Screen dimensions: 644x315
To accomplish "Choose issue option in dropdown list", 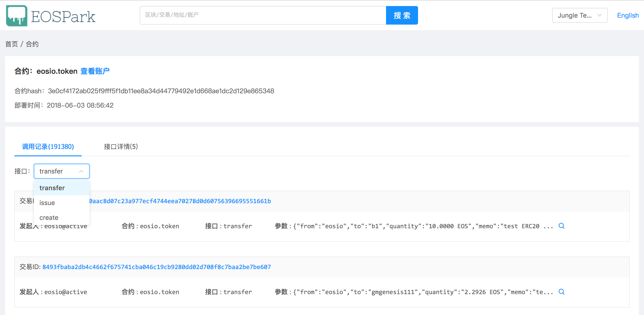I will [61, 203].
